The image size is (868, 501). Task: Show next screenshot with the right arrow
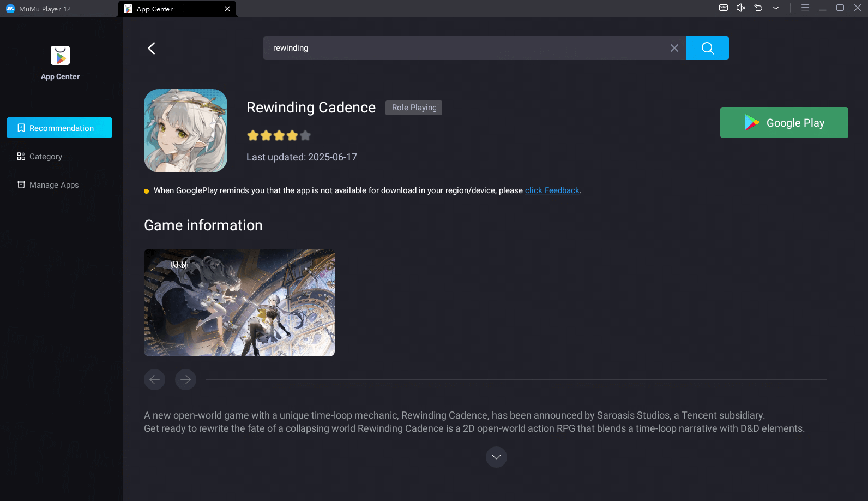(x=185, y=379)
